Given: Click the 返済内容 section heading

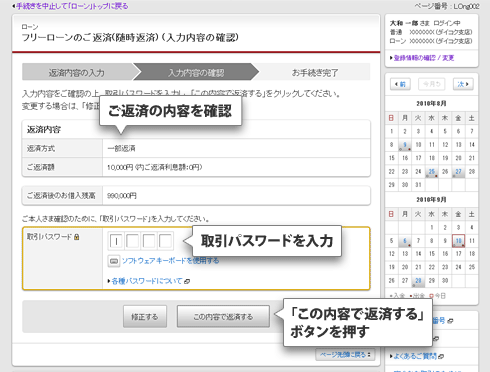Looking at the screenshot, I should click(44, 129).
